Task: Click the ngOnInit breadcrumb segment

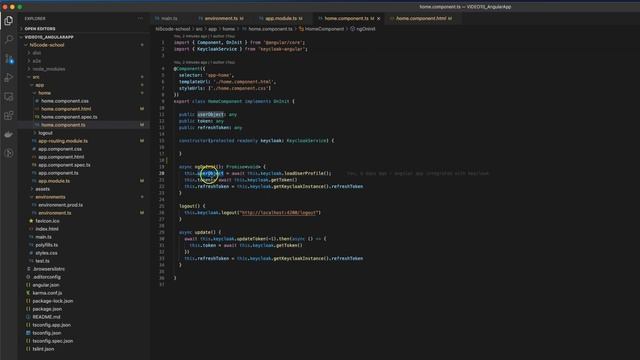Action: coord(366,29)
